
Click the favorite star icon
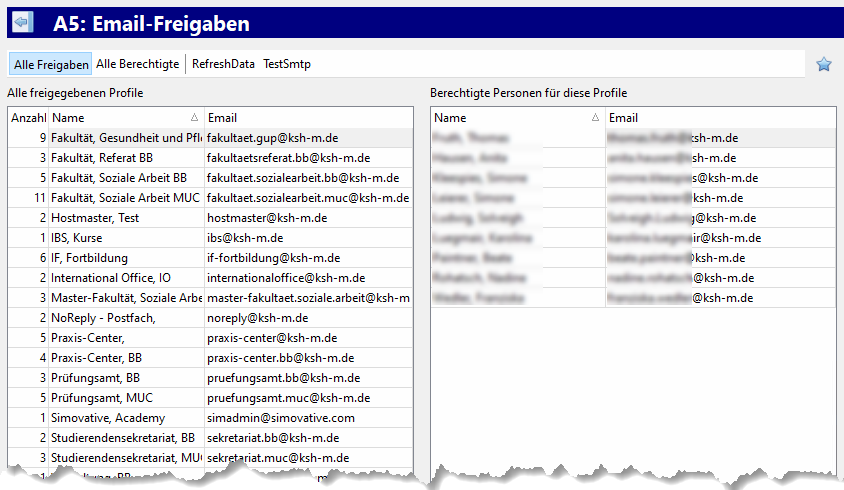coord(823,64)
